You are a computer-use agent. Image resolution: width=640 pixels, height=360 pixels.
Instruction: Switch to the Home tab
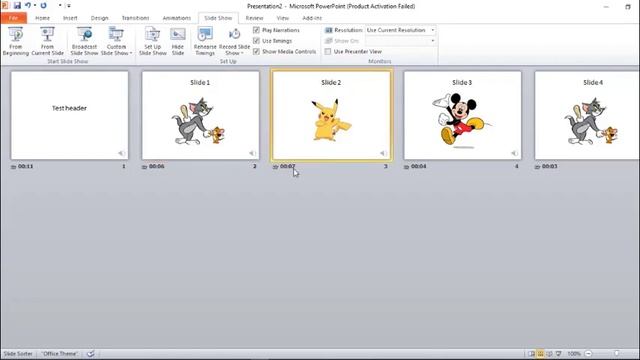coord(42,18)
